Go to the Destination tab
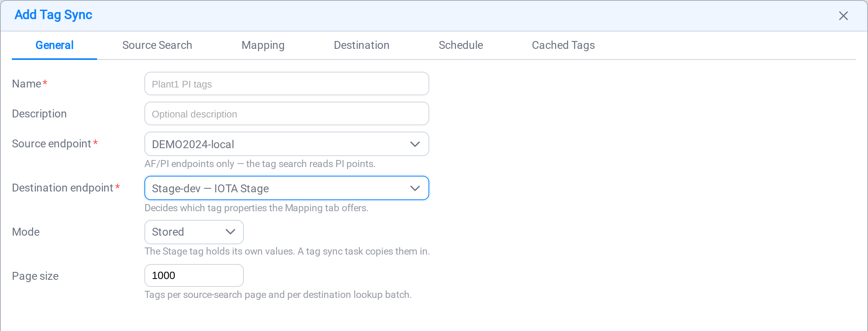The width and height of the screenshot is (868, 331). [x=361, y=45]
